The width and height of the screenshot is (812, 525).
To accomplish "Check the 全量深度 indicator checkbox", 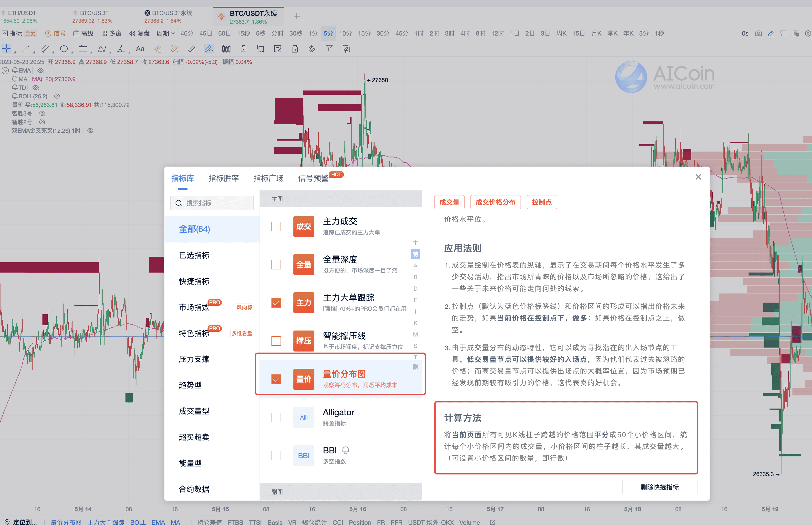I will [x=276, y=265].
